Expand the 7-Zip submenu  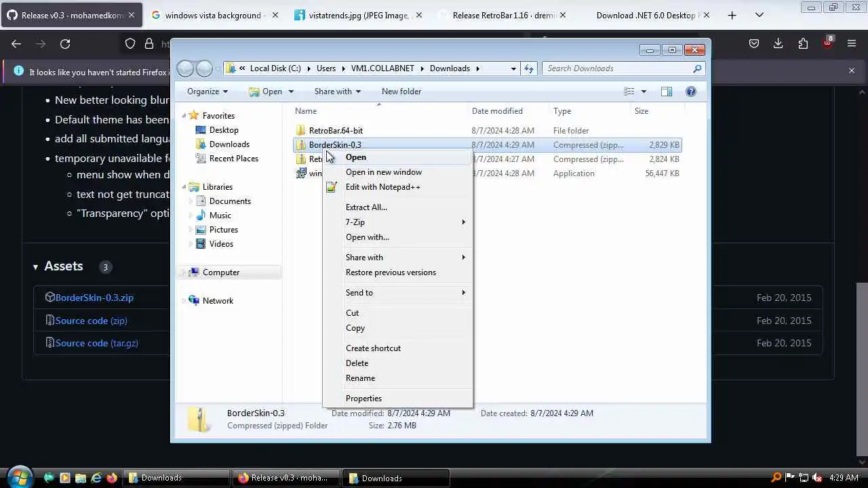[x=397, y=222]
